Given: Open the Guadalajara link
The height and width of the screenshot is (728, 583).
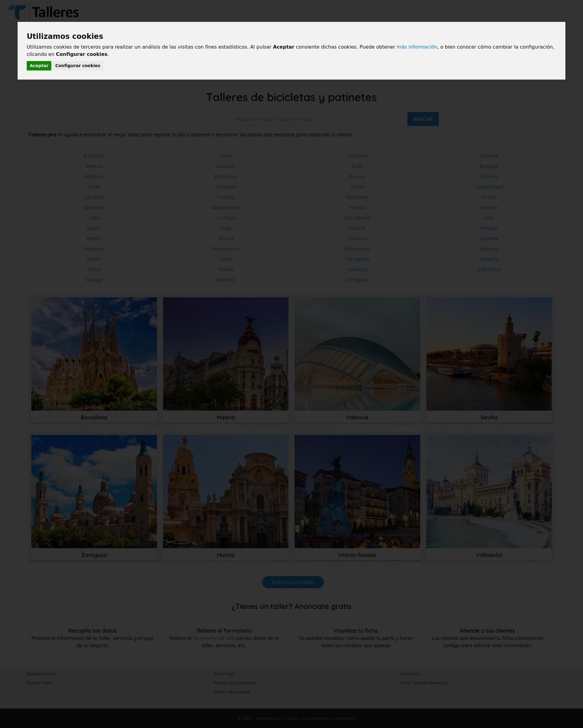Looking at the screenshot, I should tap(226, 208).
